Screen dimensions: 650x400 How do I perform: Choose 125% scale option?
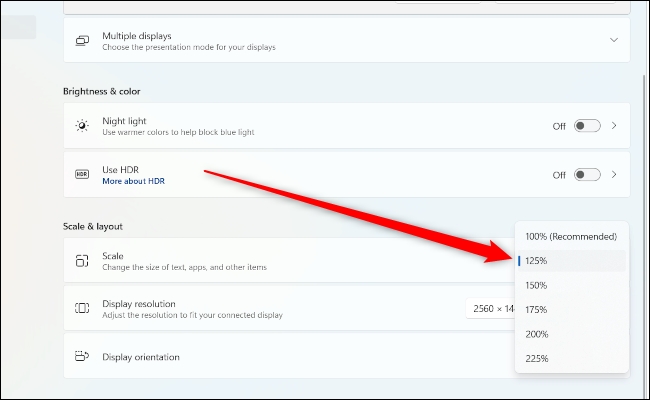coord(571,261)
